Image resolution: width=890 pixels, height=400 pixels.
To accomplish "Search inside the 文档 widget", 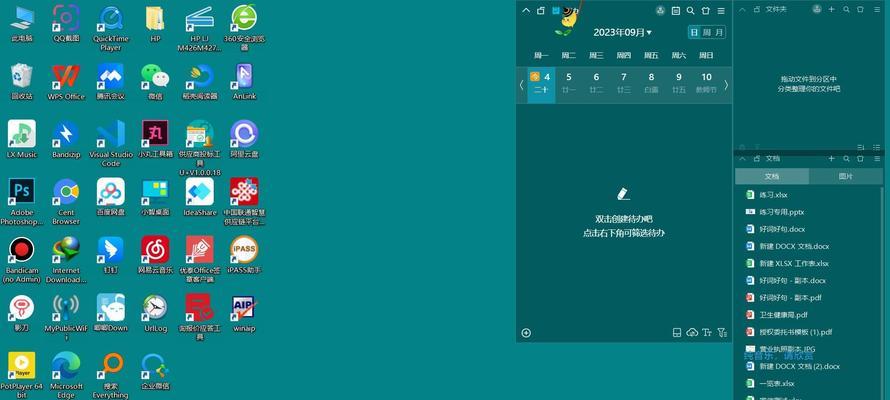I will coord(846,159).
